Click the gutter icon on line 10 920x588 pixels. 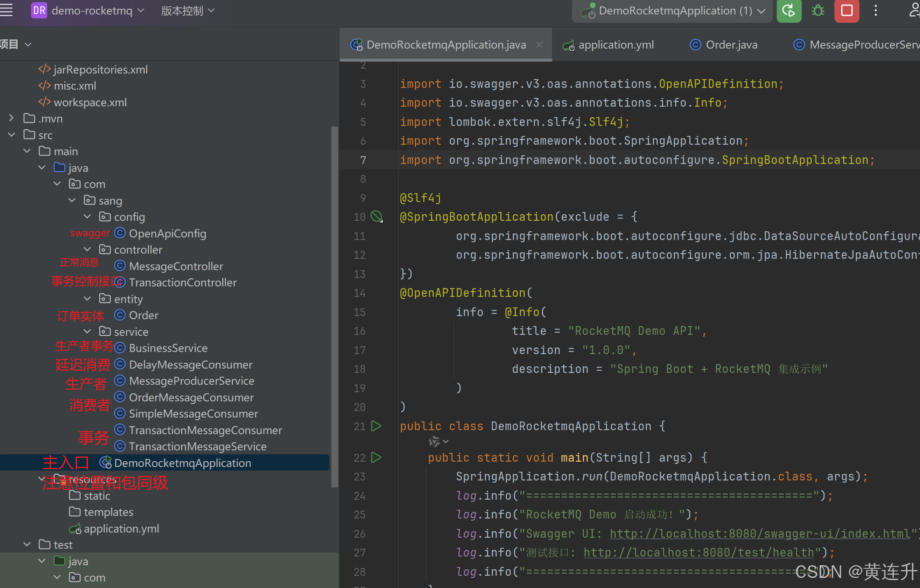[x=377, y=216]
